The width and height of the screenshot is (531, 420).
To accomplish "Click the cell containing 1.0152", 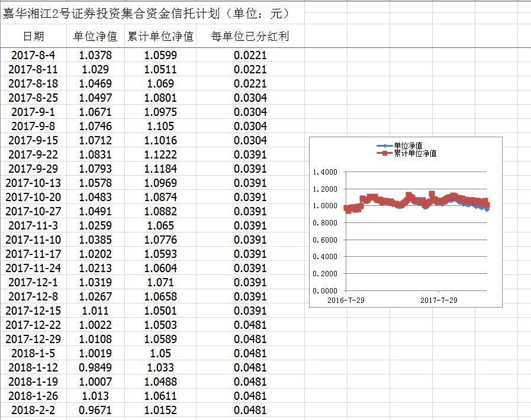I will [160, 410].
